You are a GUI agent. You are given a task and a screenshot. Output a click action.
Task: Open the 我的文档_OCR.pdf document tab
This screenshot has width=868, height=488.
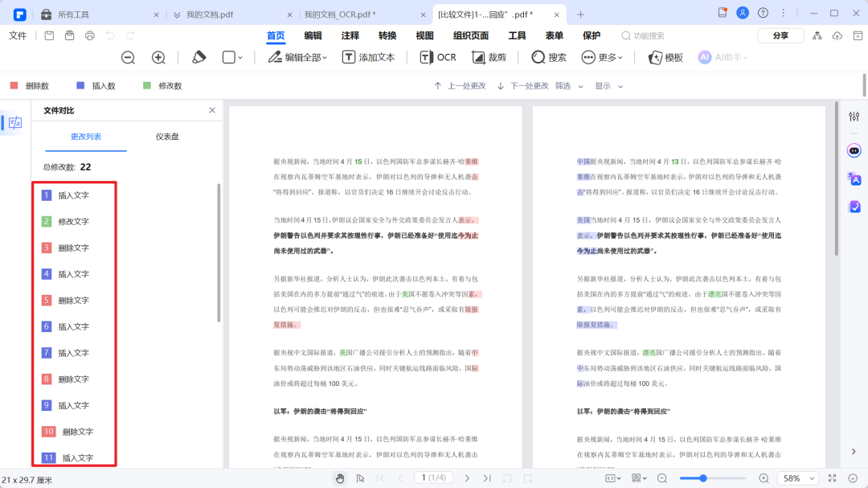(364, 14)
